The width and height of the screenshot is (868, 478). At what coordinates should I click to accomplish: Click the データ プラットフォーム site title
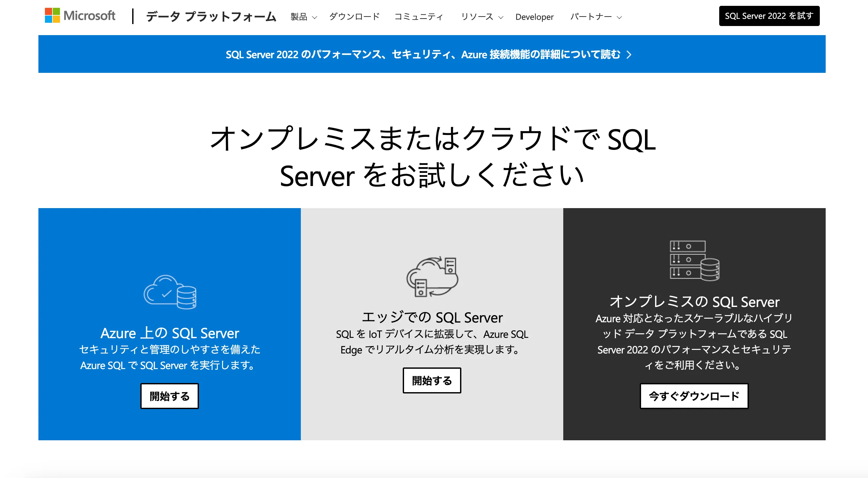[211, 17]
